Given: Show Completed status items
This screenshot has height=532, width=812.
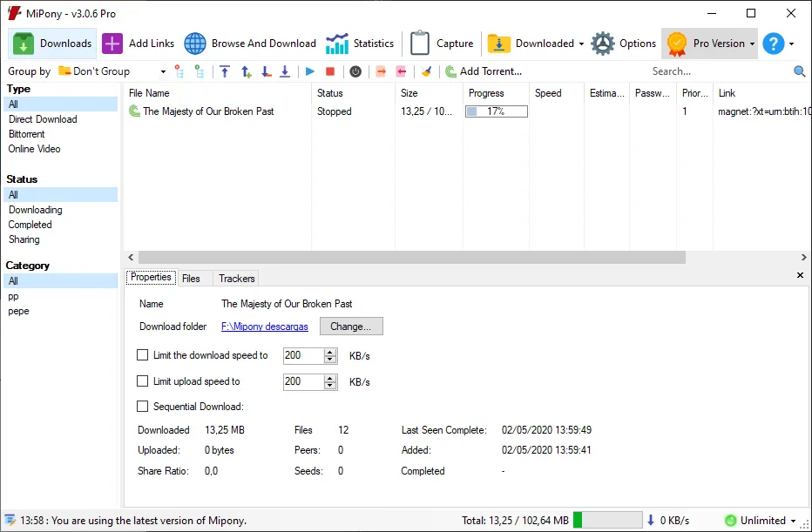Looking at the screenshot, I should pos(30,225).
